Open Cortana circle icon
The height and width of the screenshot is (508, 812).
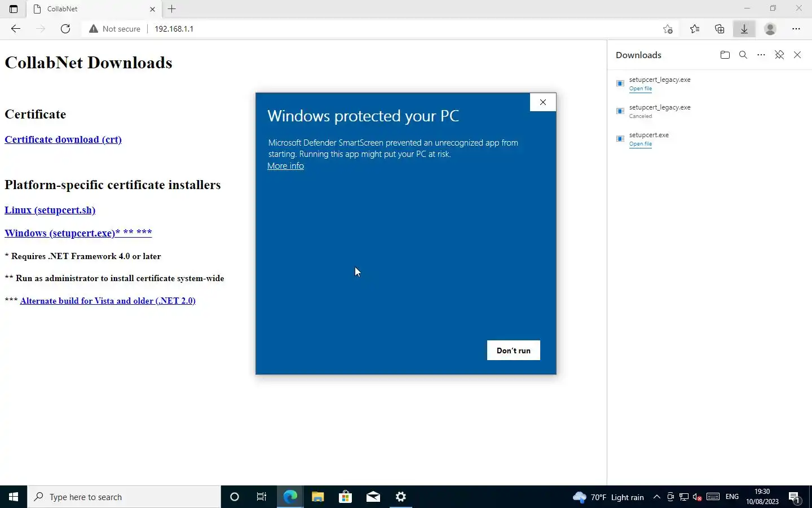coord(235,497)
